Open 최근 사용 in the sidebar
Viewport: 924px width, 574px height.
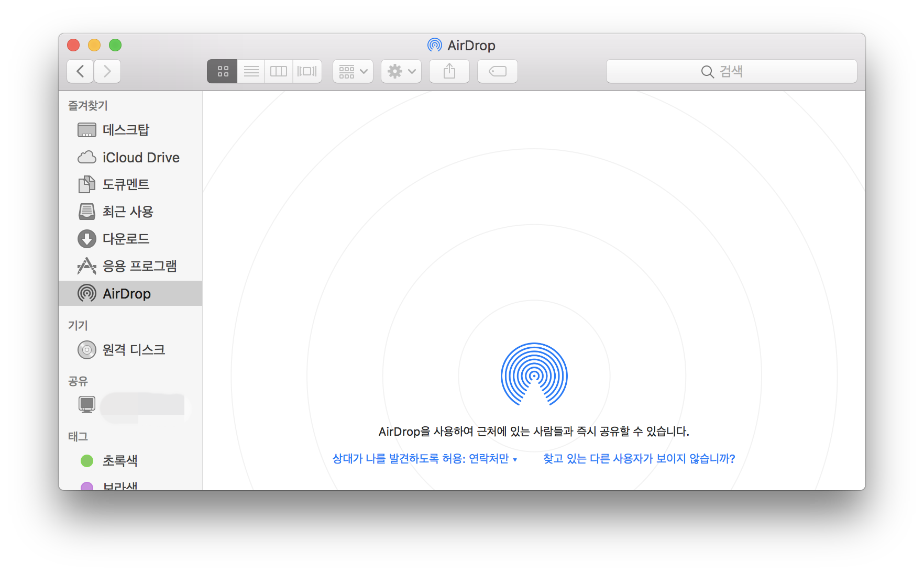130,212
